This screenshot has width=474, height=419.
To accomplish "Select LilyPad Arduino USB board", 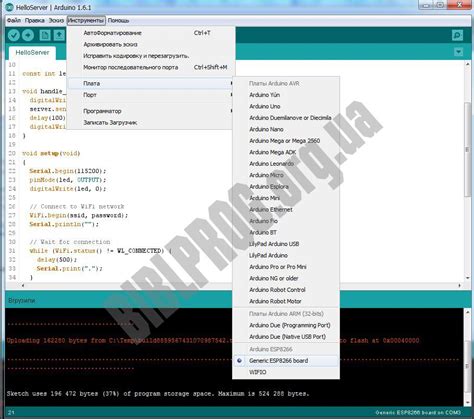I will click(x=286, y=244).
